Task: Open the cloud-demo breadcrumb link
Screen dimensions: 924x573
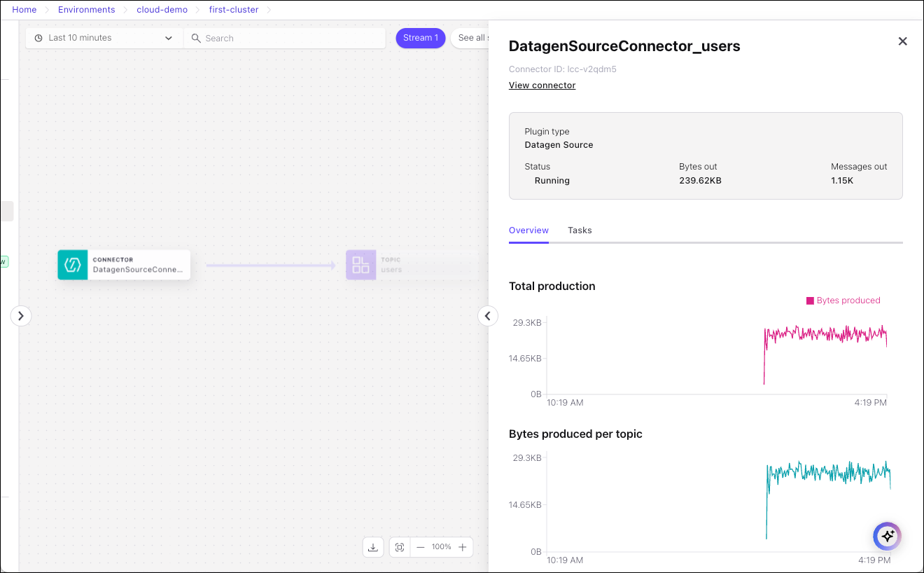Action: (162, 10)
